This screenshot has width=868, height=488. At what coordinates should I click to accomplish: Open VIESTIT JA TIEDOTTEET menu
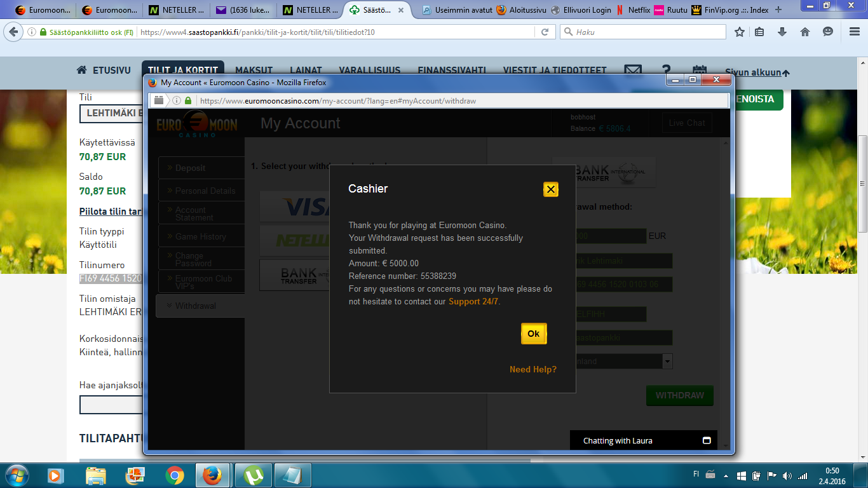click(555, 71)
